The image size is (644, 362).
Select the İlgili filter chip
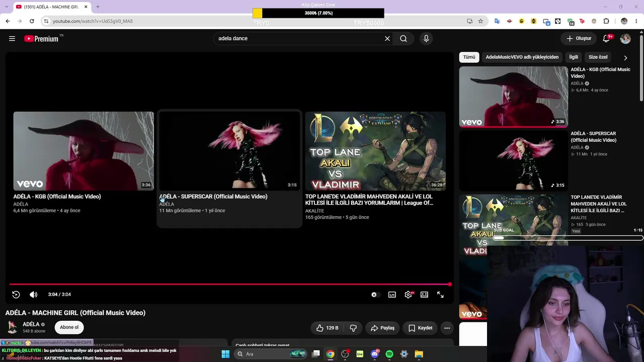[x=574, y=57]
